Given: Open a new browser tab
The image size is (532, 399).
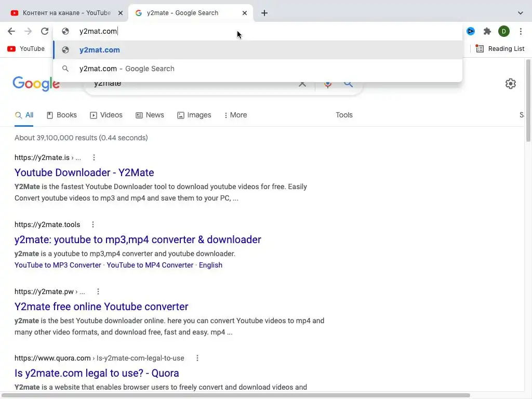Looking at the screenshot, I should (x=264, y=13).
